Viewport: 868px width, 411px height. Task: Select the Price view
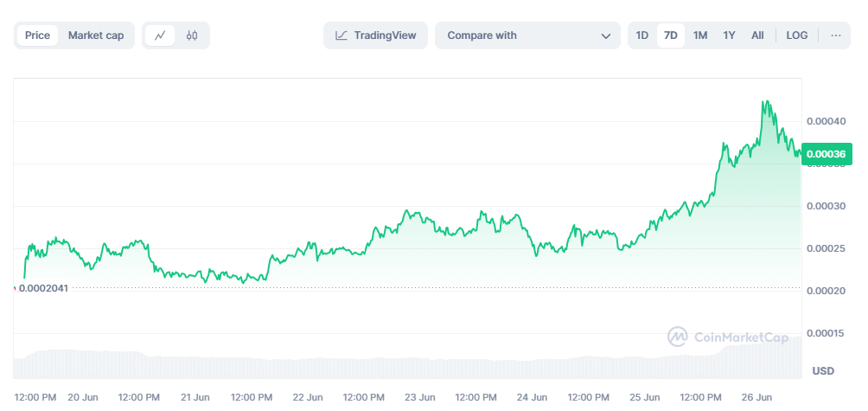tap(37, 35)
